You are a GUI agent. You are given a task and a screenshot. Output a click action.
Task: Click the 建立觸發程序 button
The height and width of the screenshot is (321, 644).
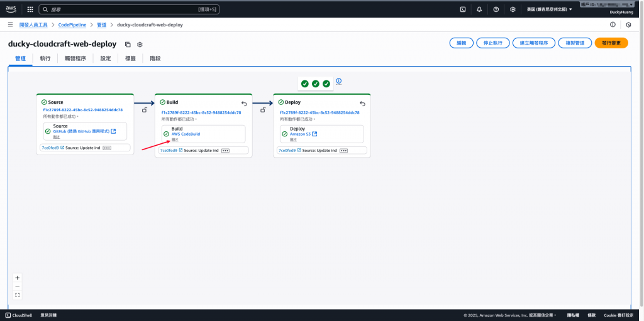(534, 43)
